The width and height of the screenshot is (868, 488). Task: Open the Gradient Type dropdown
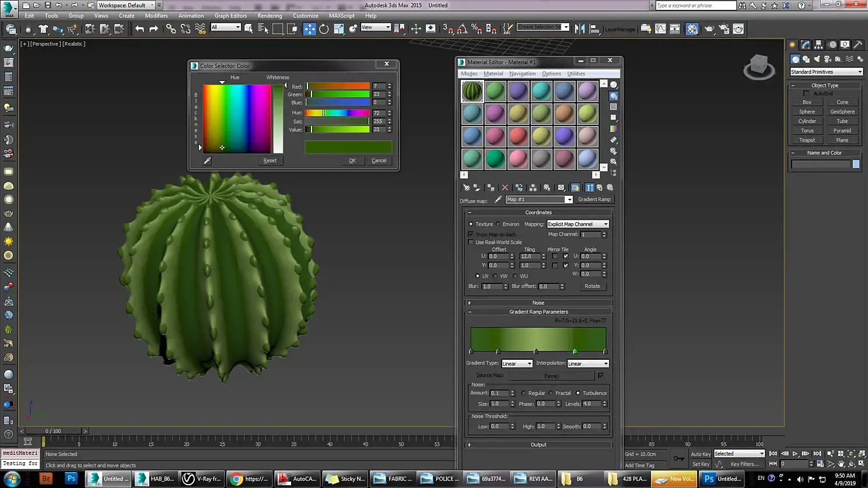pyautogui.click(x=517, y=363)
